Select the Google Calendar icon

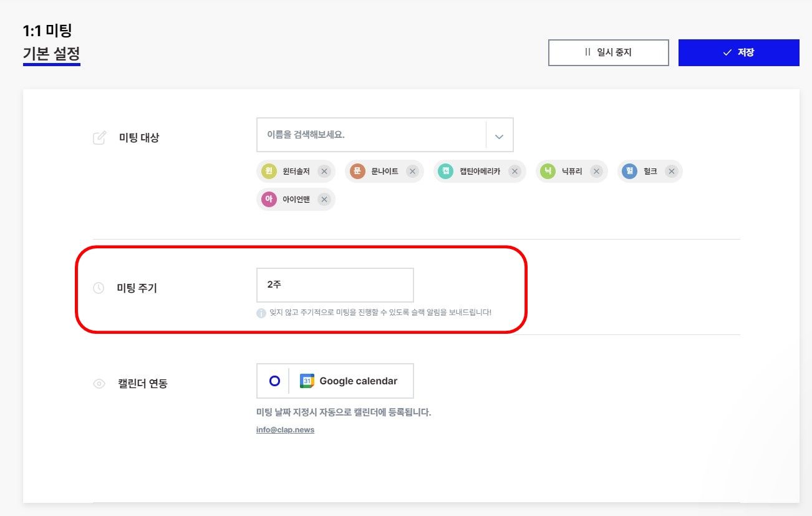306,381
